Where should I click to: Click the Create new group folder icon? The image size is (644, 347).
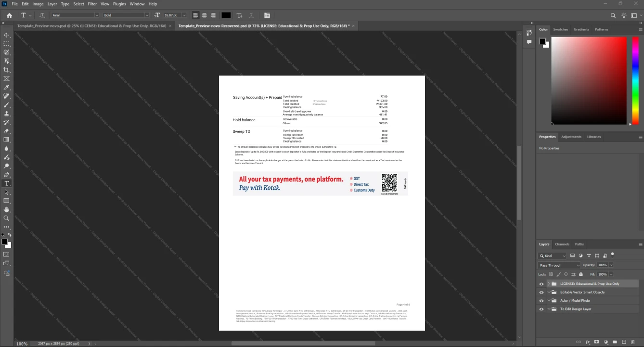615,342
